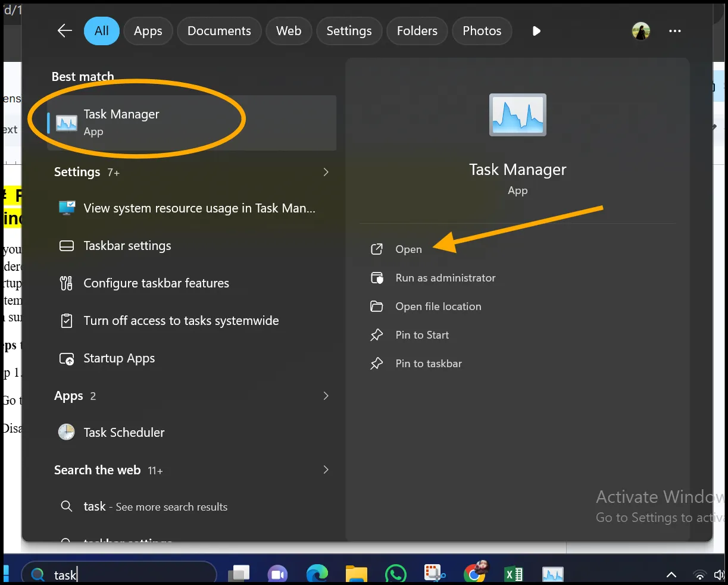Image resolution: width=728 pixels, height=585 pixels.
Task: Expand the Search the web section
Action: [326, 470]
